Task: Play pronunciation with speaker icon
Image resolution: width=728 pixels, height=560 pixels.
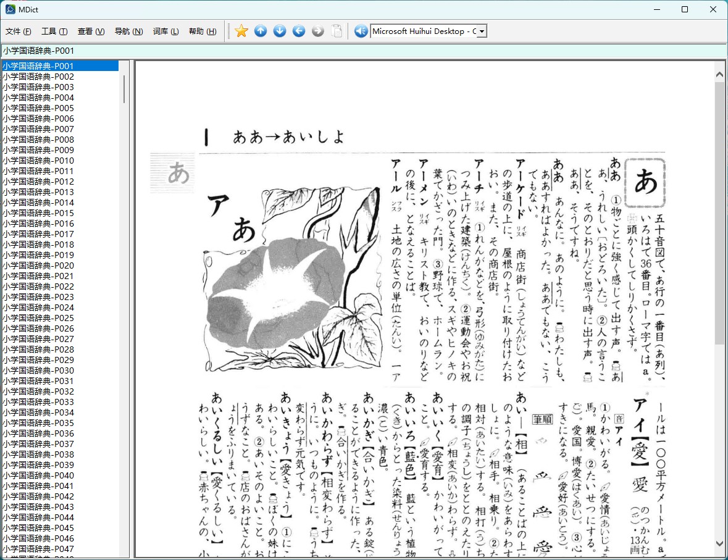Action: 361,31
